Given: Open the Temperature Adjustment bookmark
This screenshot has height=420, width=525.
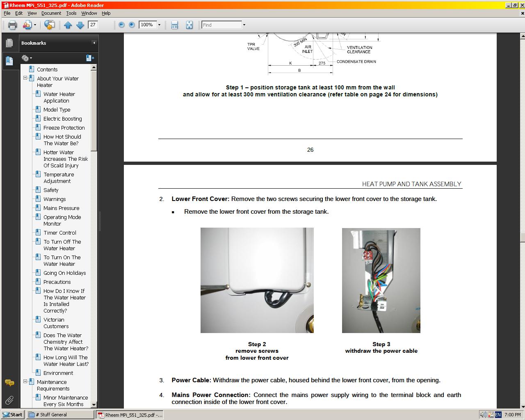Looking at the screenshot, I should pos(59,178).
